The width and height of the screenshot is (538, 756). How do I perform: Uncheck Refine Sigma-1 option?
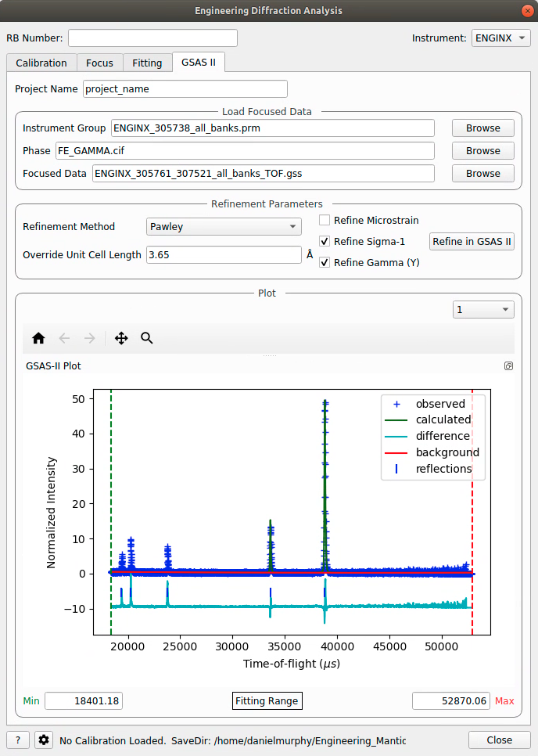click(x=325, y=242)
